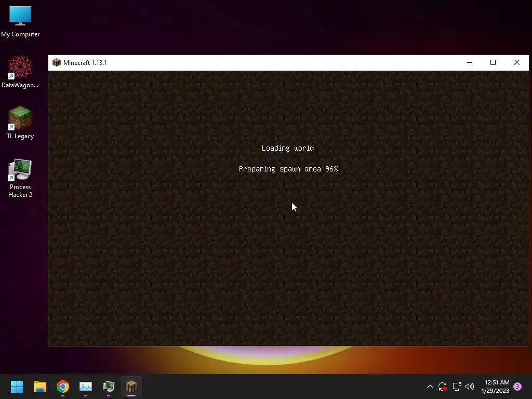Show hidden system tray icons
Image resolution: width=532 pixels, height=399 pixels.
(x=430, y=387)
